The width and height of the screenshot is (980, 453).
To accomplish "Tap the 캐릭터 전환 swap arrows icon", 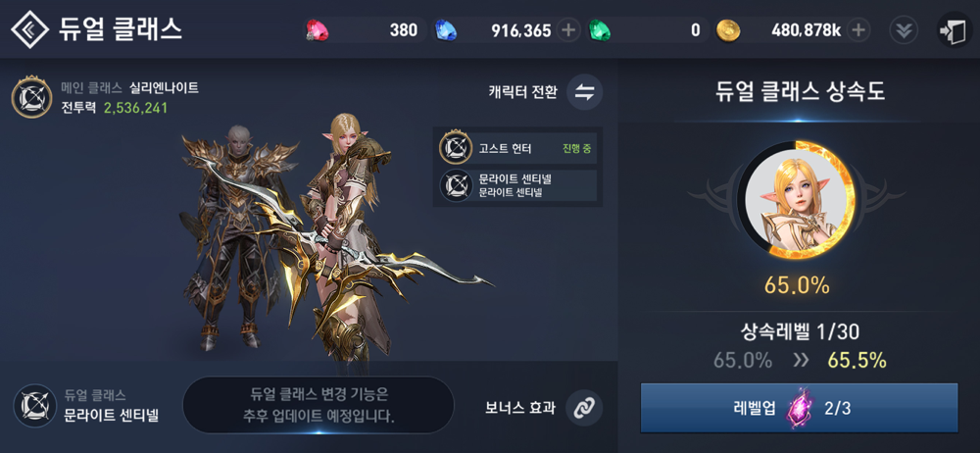I will [584, 92].
